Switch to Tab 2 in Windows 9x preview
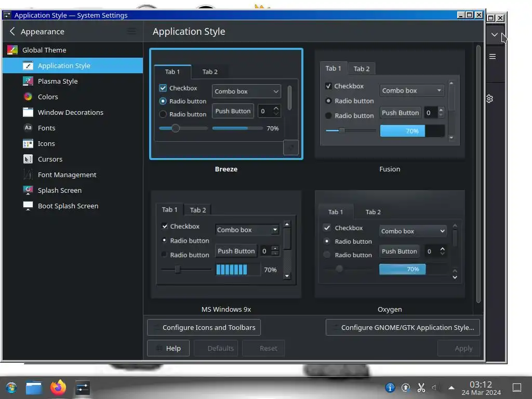 (198, 210)
